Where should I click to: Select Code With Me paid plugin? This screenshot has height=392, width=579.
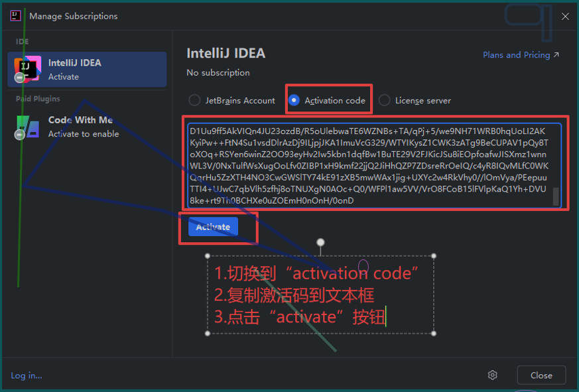(87, 127)
